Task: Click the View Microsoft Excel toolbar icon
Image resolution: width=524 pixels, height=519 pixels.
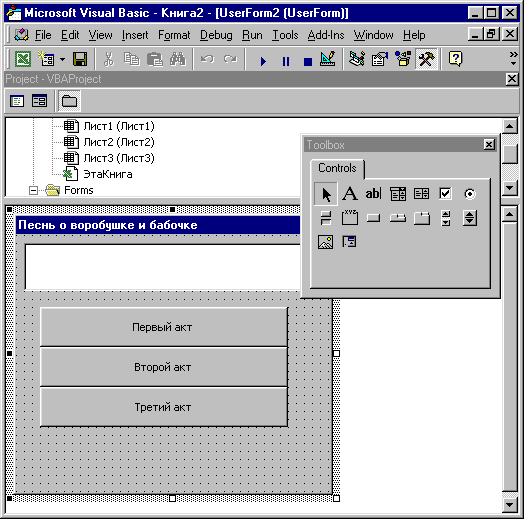Action: (x=23, y=59)
